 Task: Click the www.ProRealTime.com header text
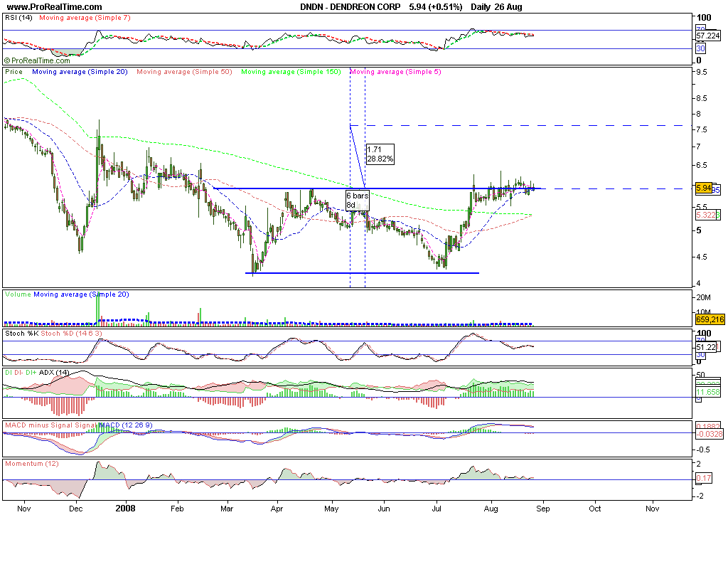pyautogui.click(x=55, y=7)
